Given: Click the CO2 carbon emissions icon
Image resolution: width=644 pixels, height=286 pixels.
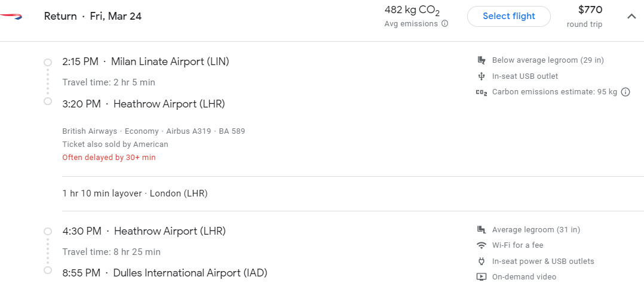Looking at the screenshot, I should click(482, 93).
